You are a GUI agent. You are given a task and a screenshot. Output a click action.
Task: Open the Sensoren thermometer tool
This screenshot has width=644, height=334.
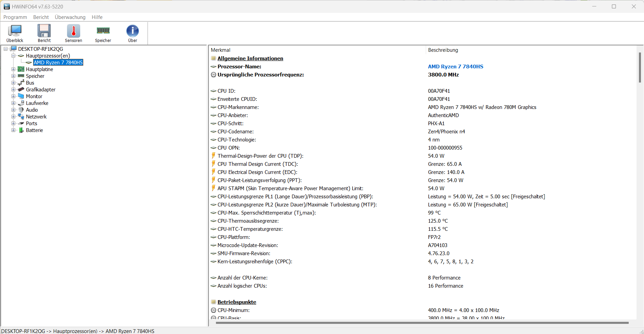pyautogui.click(x=73, y=33)
